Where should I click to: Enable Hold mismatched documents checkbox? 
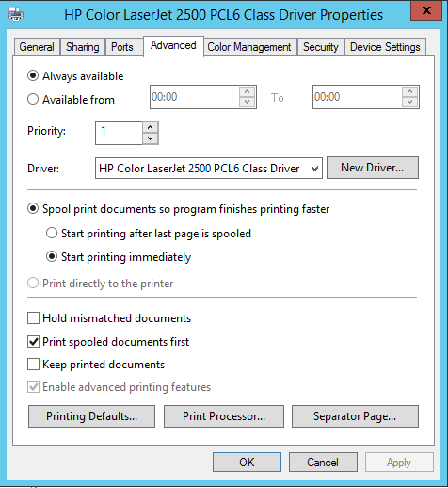(x=33, y=318)
